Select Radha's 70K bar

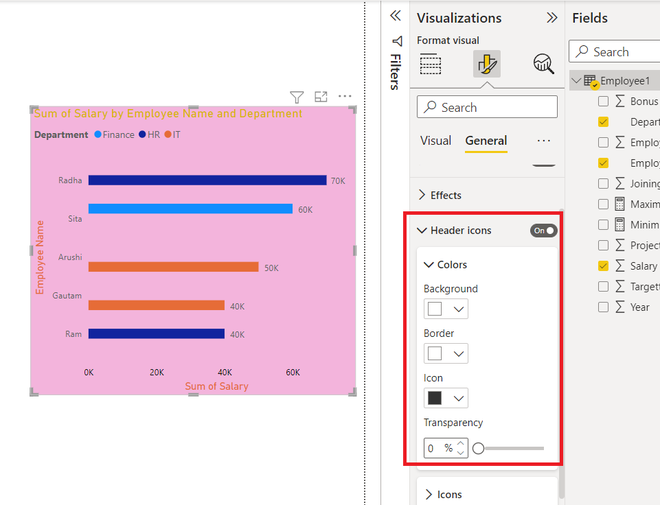click(208, 180)
